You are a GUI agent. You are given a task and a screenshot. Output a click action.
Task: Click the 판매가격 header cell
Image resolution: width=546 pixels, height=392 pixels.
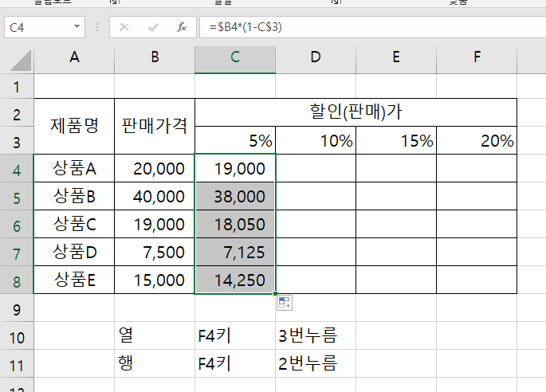point(155,127)
